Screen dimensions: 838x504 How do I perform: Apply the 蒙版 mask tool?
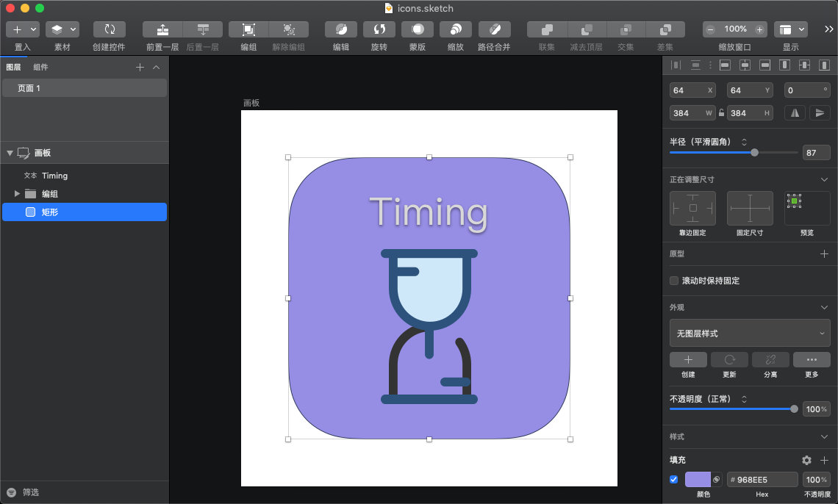coord(418,29)
